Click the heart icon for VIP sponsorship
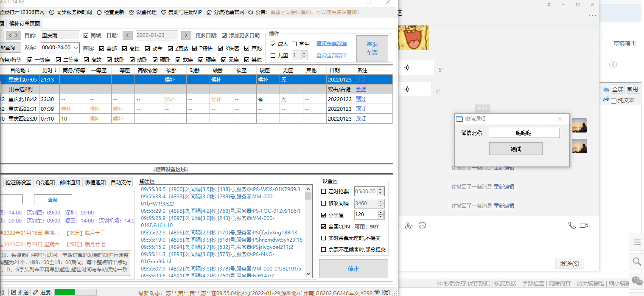This screenshot has height=296, width=644. point(164,12)
